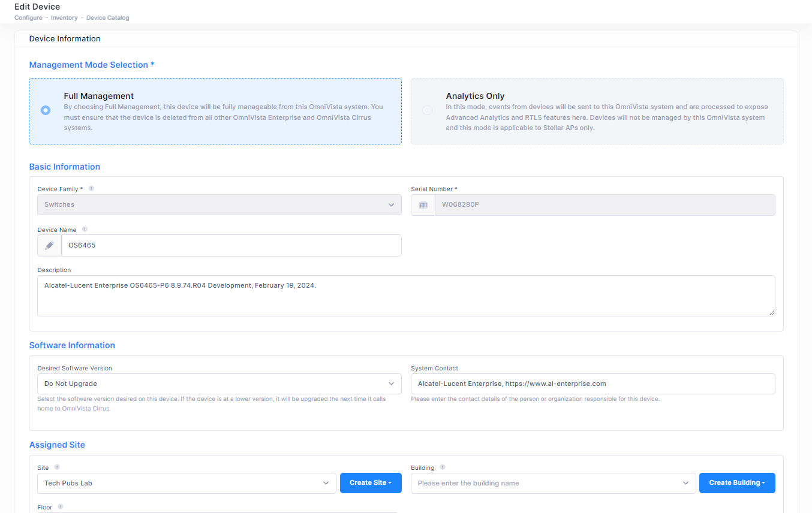The width and height of the screenshot is (812, 513).
Task: Click the Analytics Only description text
Action: click(x=607, y=117)
